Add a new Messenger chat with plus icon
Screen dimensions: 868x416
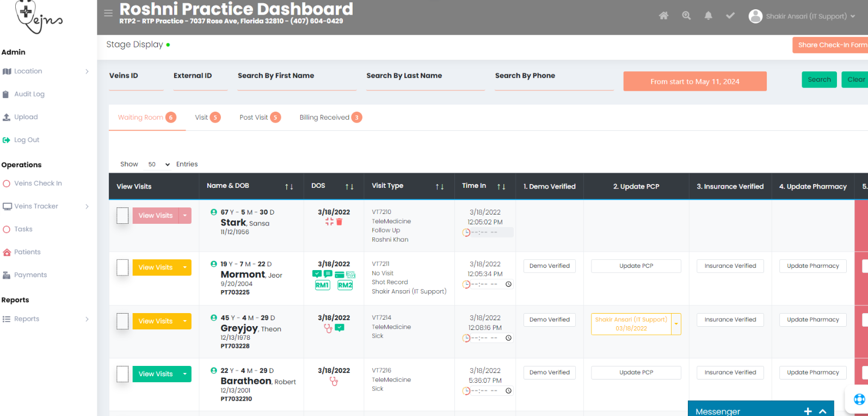pyautogui.click(x=808, y=412)
